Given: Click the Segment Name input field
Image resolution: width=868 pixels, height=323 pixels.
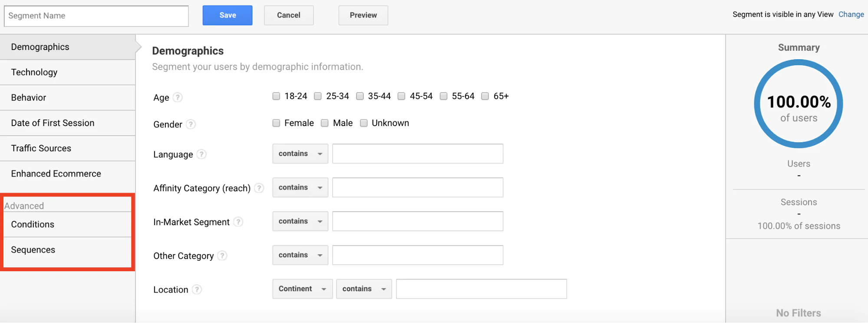Looking at the screenshot, I should [96, 16].
